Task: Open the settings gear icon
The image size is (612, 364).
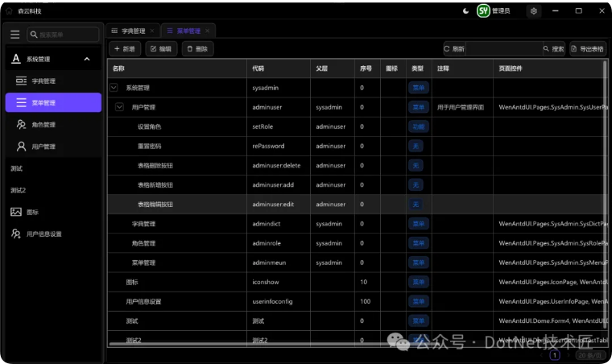Action: 534,11
